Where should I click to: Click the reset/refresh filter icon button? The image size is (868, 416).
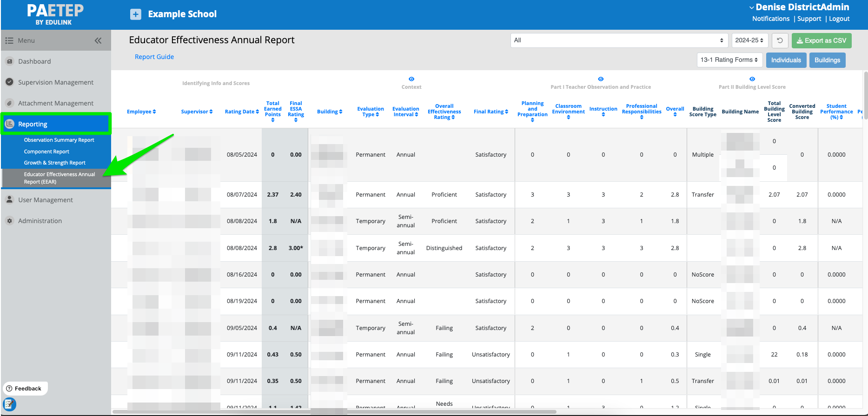[780, 40]
